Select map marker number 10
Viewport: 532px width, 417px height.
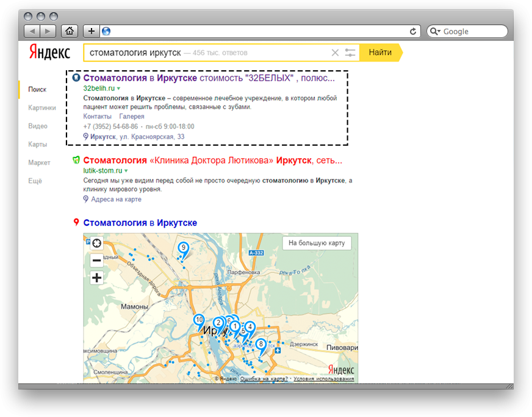(x=199, y=320)
